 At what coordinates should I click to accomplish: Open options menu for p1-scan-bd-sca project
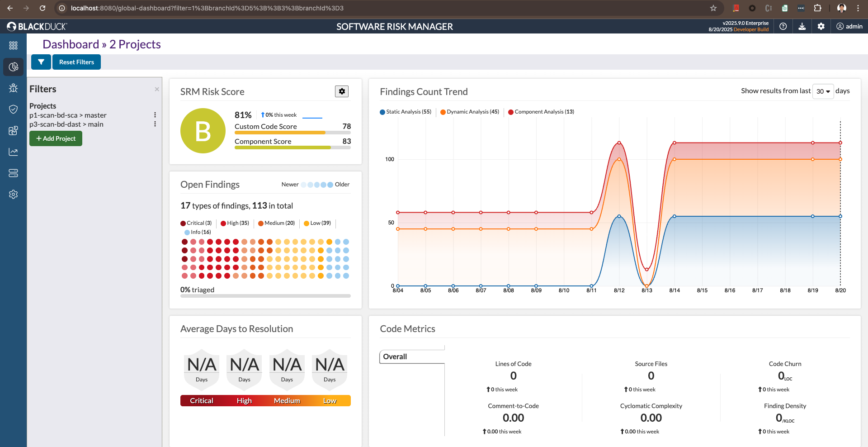coord(155,115)
